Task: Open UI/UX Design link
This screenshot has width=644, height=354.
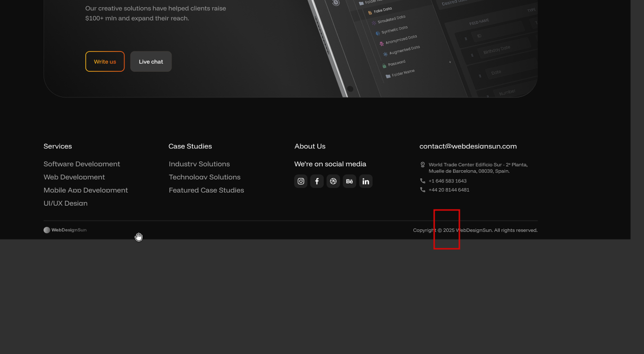Action: point(65,203)
